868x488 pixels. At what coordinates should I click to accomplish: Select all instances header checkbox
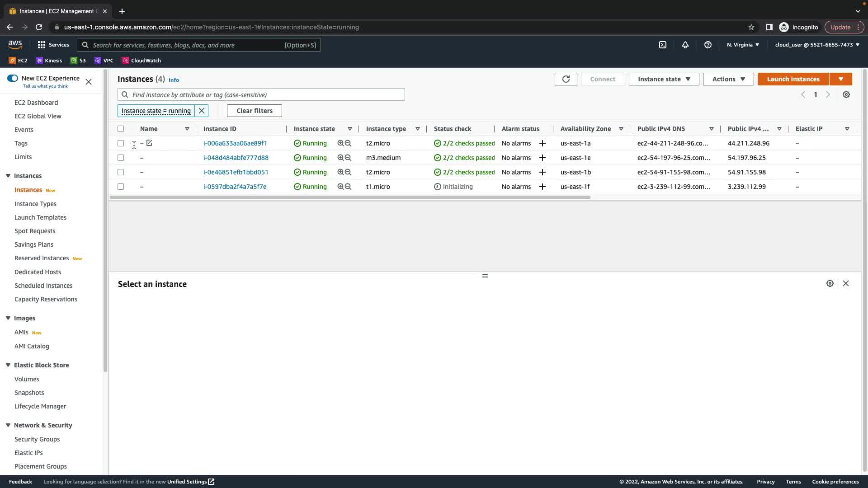tap(121, 129)
